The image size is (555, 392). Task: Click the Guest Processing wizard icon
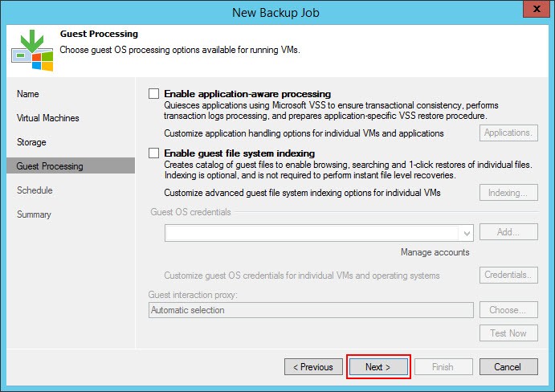click(33, 51)
